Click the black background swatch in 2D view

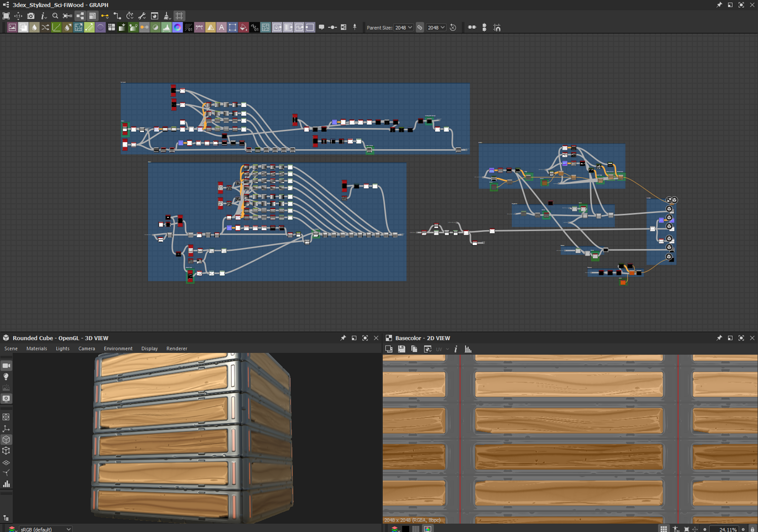pyautogui.click(x=406, y=529)
